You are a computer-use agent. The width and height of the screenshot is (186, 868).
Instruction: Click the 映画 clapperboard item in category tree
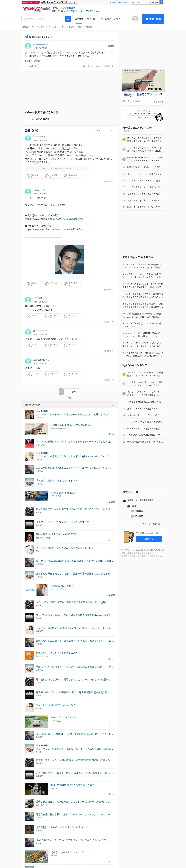click(131, 506)
